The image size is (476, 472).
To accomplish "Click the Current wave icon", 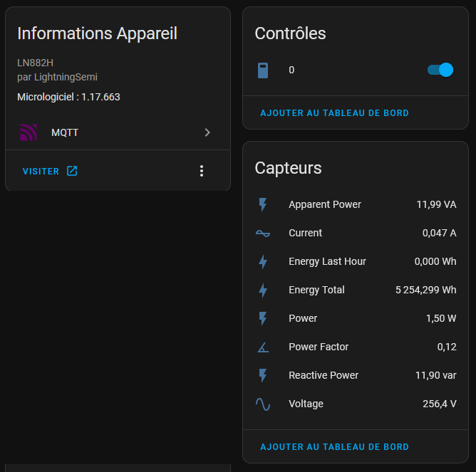I will click(263, 233).
